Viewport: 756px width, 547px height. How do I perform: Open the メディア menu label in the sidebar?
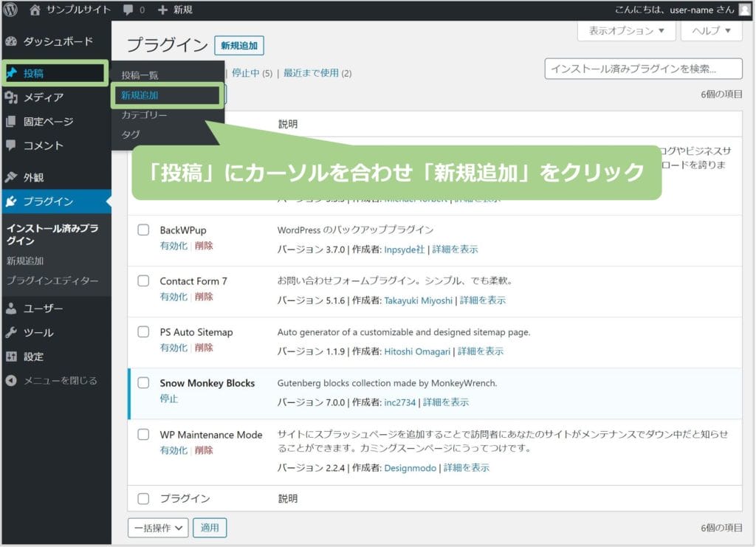(x=44, y=97)
